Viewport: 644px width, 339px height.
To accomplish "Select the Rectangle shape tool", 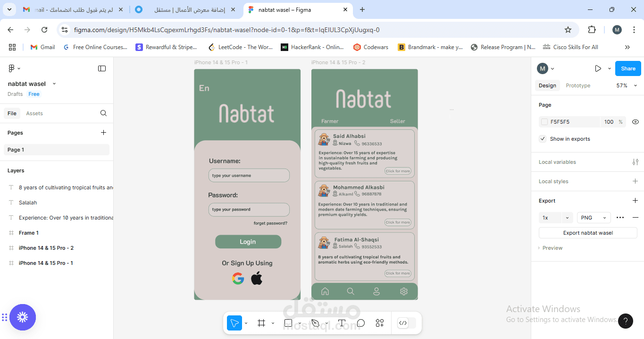I will pos(288,323).
